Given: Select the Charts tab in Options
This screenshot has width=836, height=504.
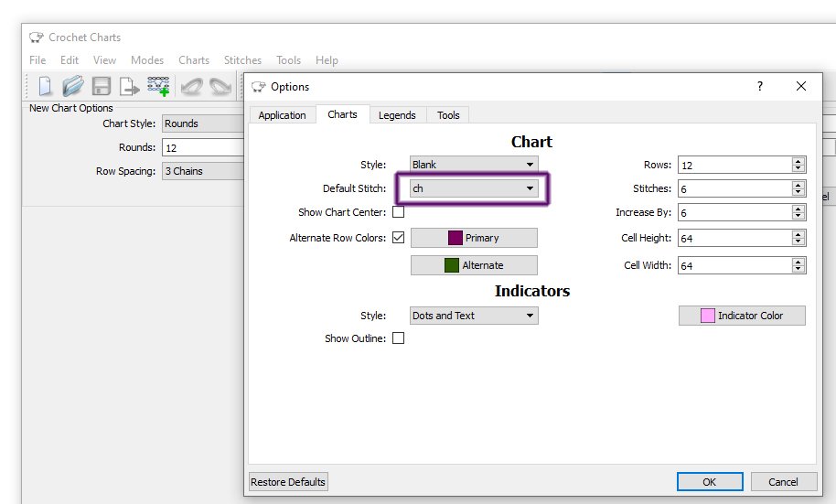Looking at the screenshot, I should (x=342, y=114).
